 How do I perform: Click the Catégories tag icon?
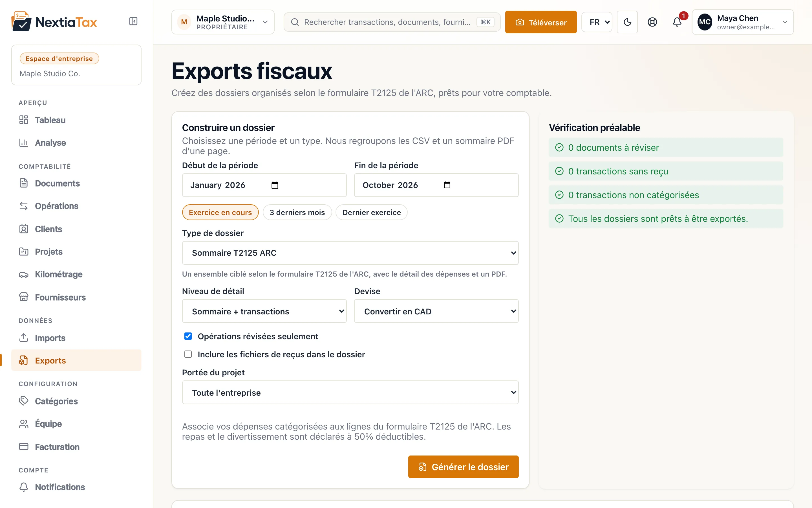tap(23, 401)
